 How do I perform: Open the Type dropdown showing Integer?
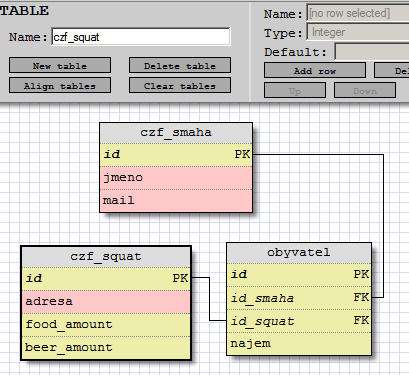[x=358, y=32]
